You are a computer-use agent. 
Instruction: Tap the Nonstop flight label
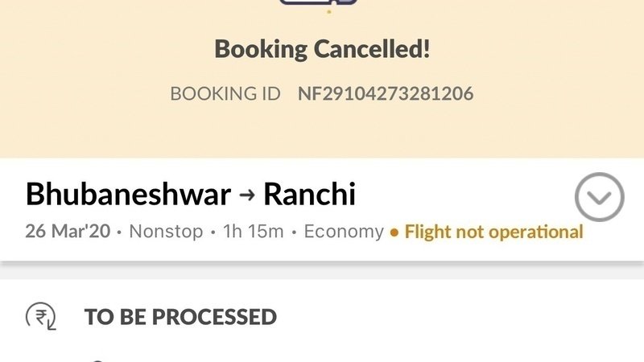(x=166, y=232)
